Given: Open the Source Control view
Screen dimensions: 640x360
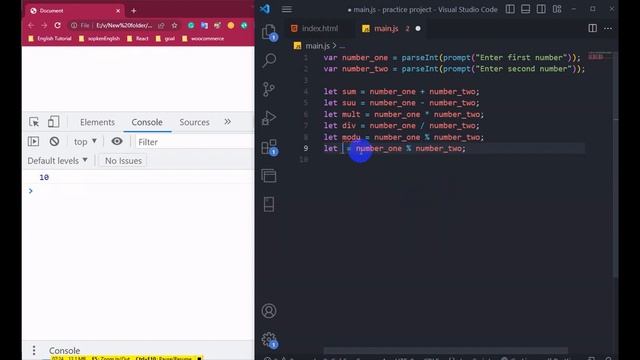Looking at the screenshot, I should [269, 89].
